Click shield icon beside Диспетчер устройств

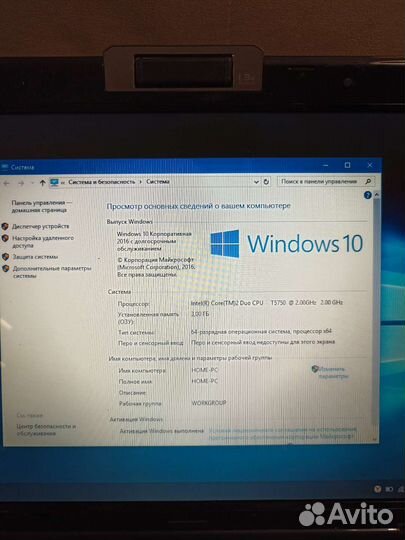point(5,226)
